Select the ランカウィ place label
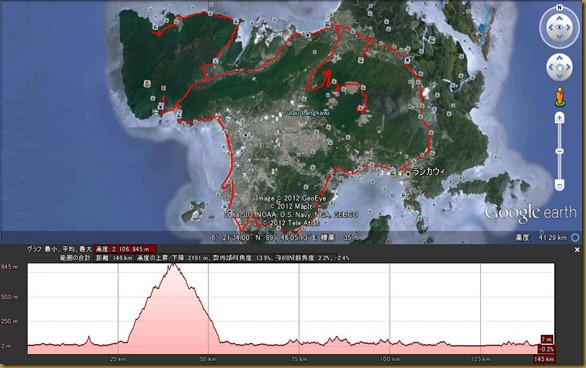586x368 pixels. 429,172
